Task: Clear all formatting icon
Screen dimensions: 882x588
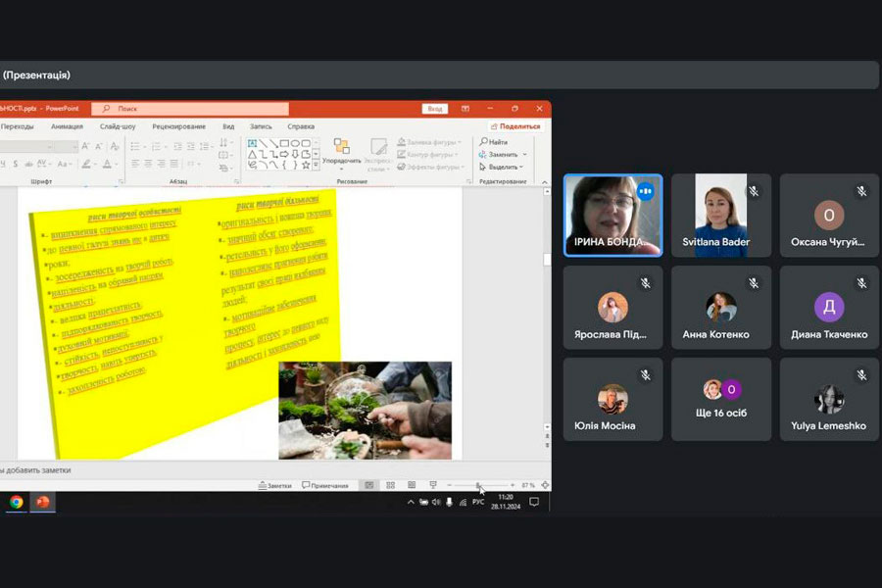Action: click(115, 146)
